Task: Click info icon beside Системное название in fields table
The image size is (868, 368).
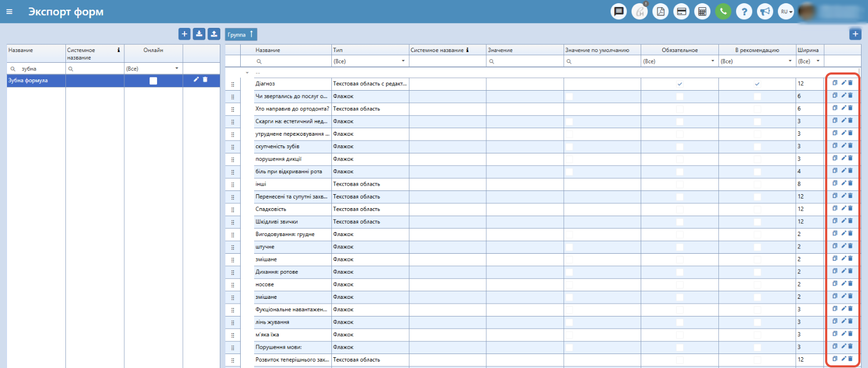Action: point(467,50)
